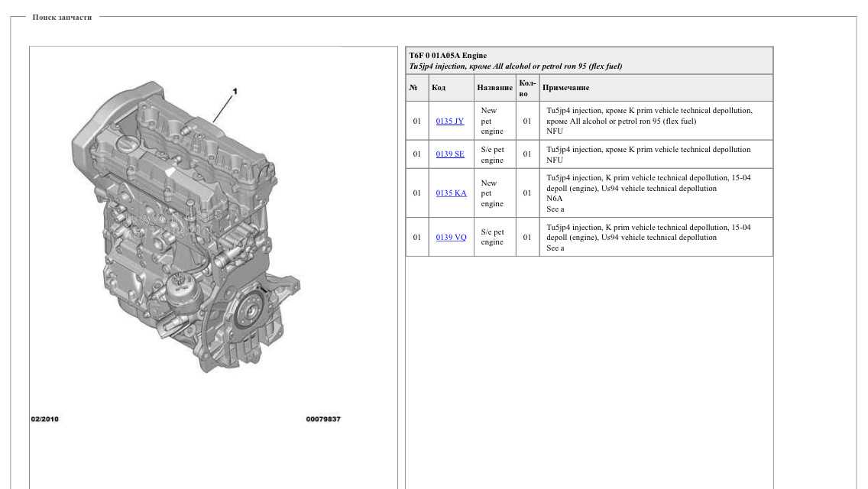Open part code 0135 KA link
This screenshot has height=489, width=868.
(x=451, y=193)
